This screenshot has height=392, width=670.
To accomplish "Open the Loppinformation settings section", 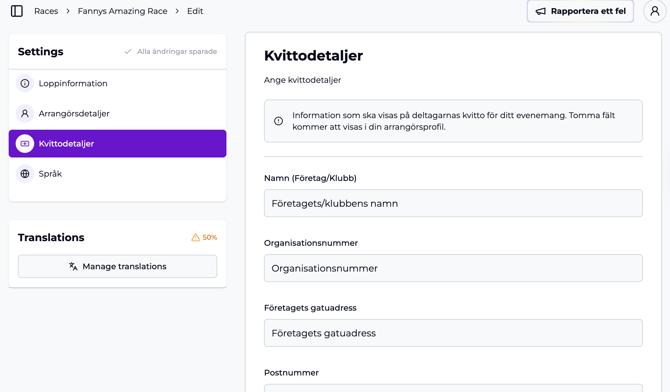I will pyautogui.click(x=118, y=83).
